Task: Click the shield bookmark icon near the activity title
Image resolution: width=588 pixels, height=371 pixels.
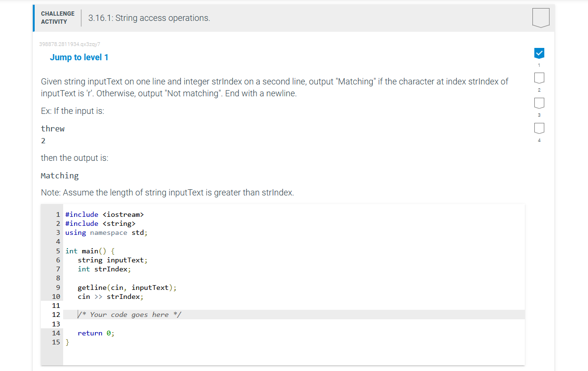Action: (540, 18)
